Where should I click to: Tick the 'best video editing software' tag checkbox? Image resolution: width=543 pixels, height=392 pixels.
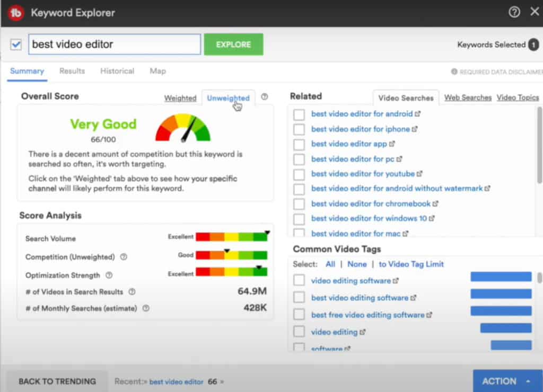299,298
